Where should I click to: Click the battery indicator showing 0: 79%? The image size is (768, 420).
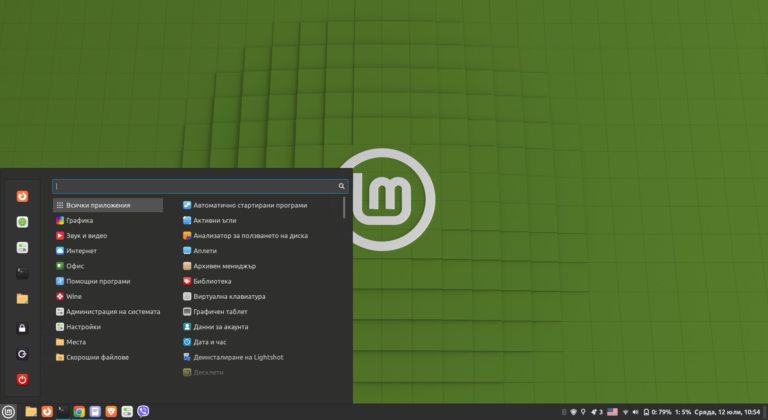(657, 412)
